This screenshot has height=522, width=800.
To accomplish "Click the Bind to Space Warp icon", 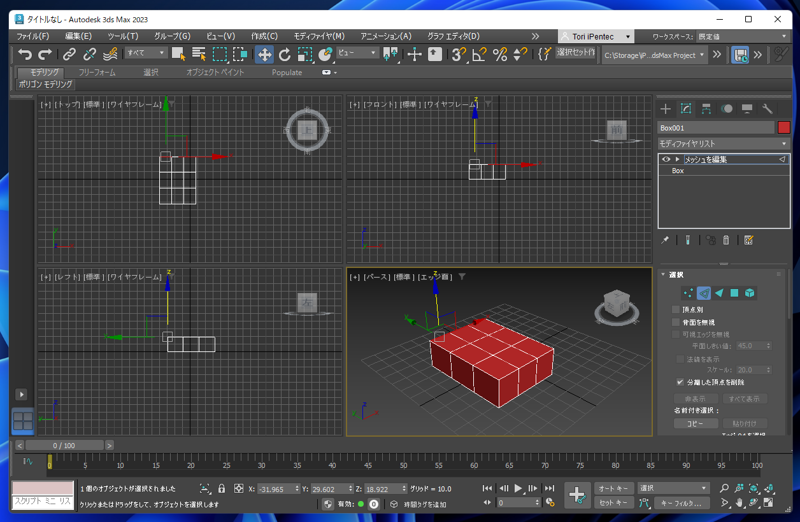I will 110,54.
